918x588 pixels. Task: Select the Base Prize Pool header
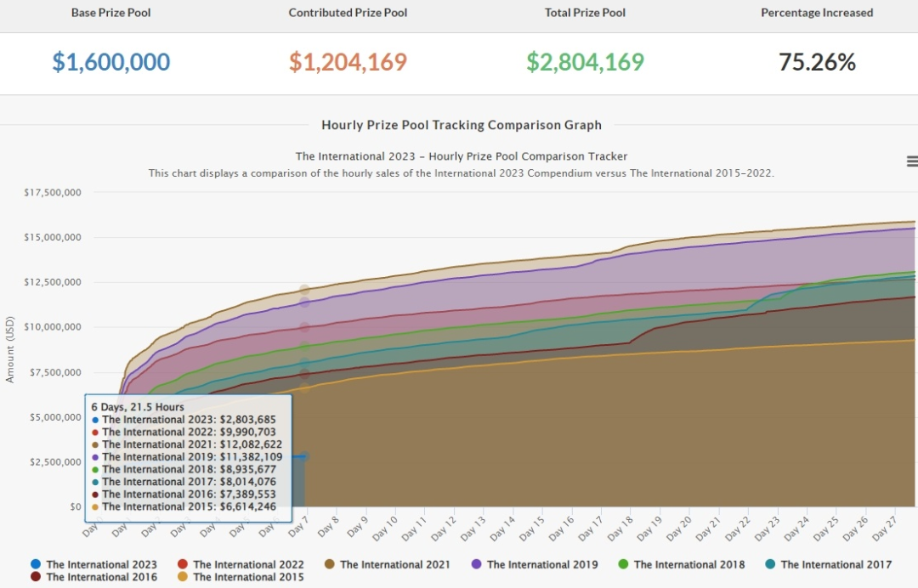point(111,13)
